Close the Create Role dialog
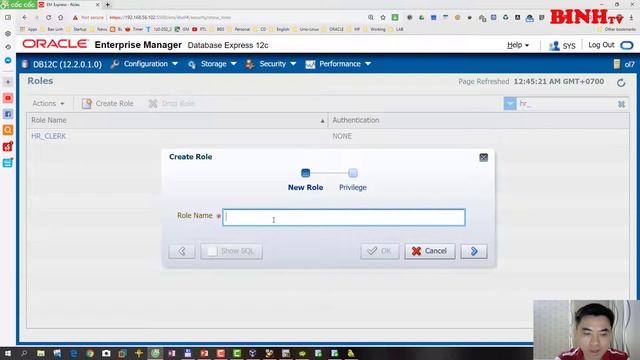Screen dimensions: 640x360 coord(483,158)
